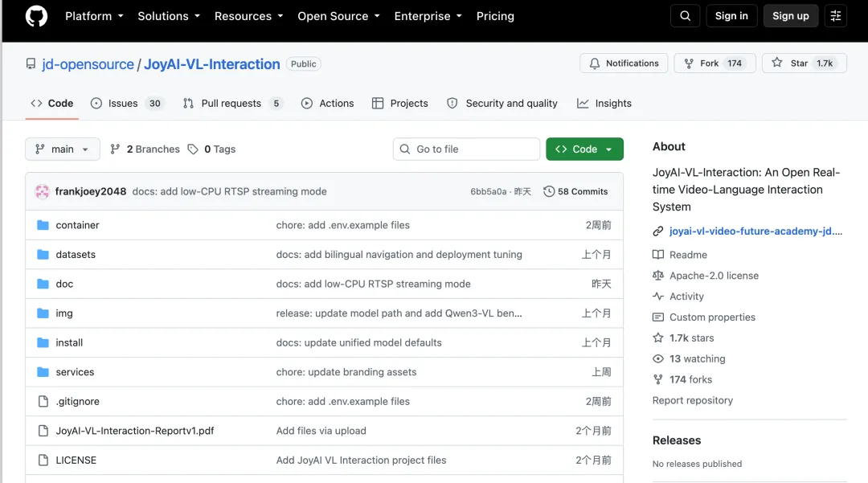Open the frankjoey2048 author name link
This screenshot has height=483, width=868.
pyautogui.click(x=91, y=191)
